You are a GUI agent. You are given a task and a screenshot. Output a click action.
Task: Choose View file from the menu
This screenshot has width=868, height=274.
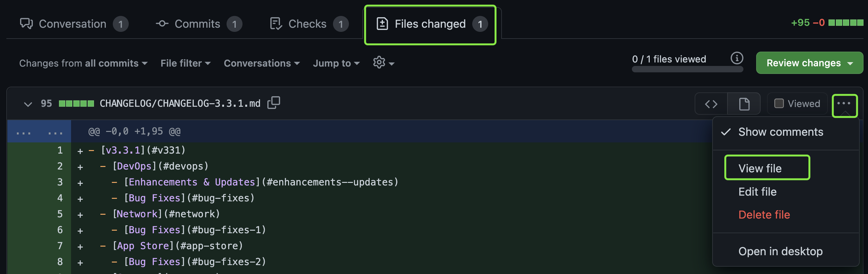760,168
